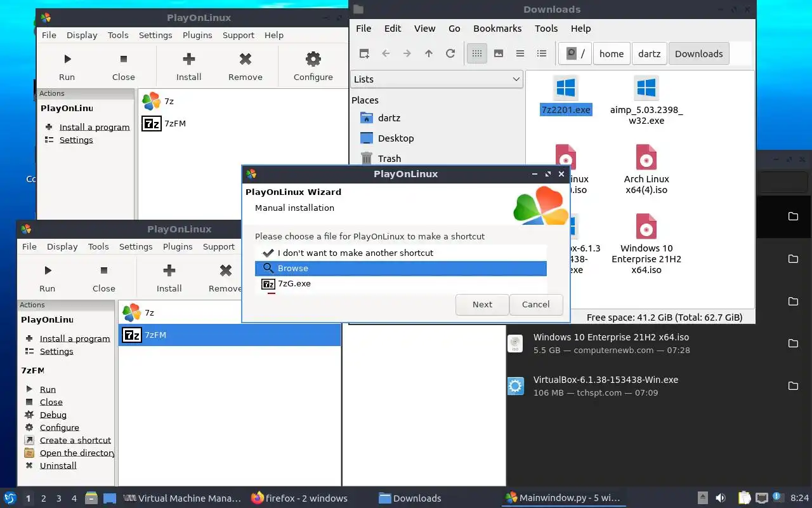812x508 pixels.
Task: Click home in the path bar
Action: pyautogui.click(x=612, y=54)
